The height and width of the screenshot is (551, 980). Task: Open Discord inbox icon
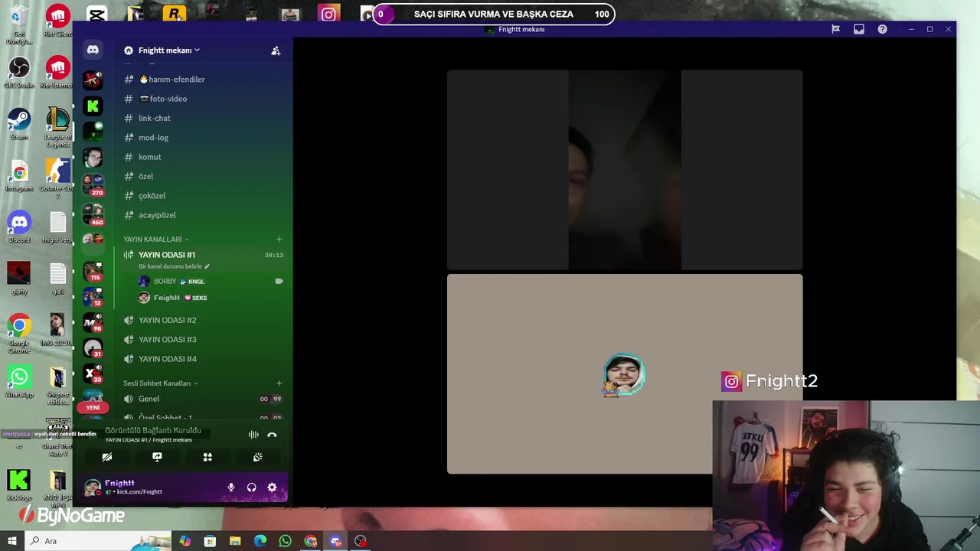(x=859, y=29)
